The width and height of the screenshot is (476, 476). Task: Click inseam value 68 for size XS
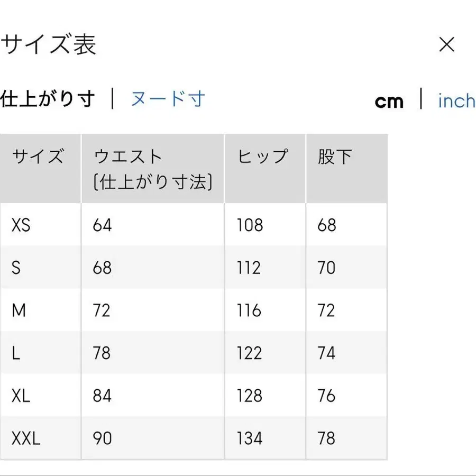326,225
